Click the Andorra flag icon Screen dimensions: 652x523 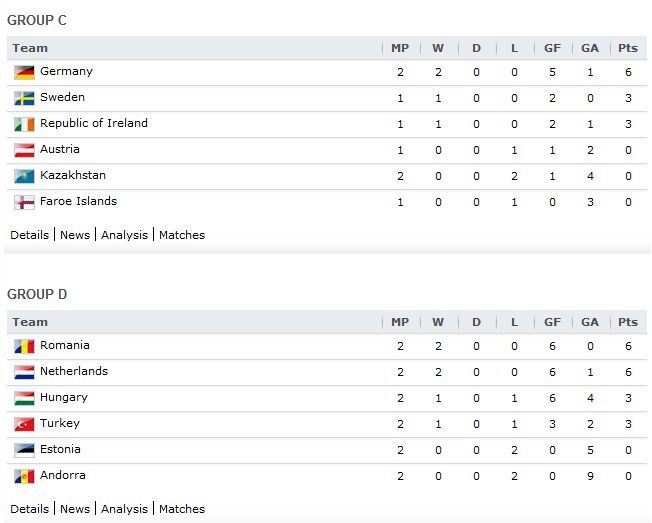24,476
